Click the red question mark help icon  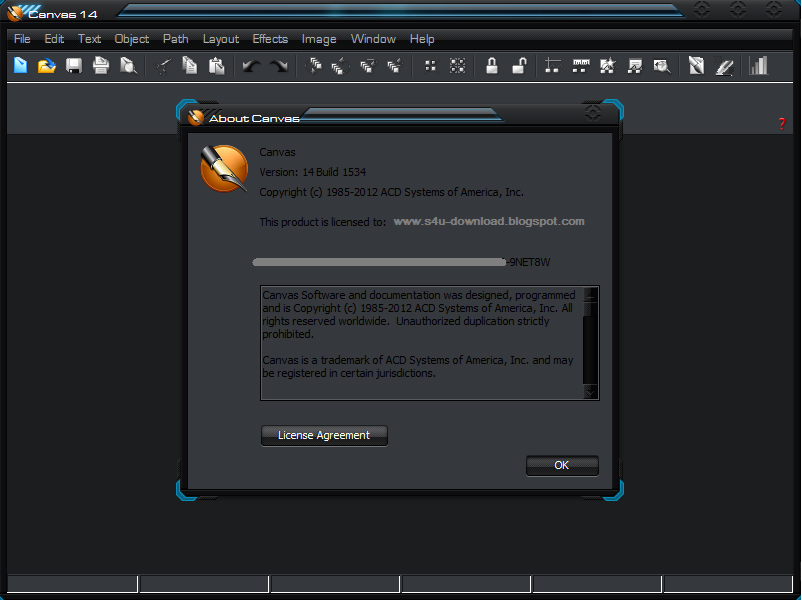pos(781,123)
